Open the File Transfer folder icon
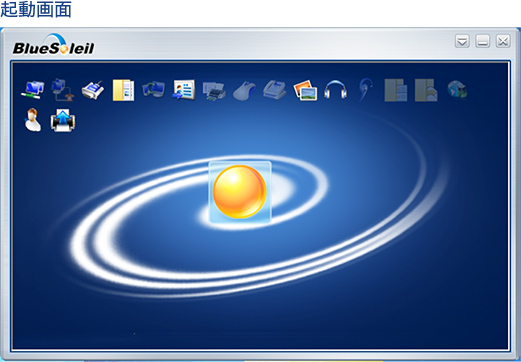Viewport: 521px width, 362px height. [123, 90]
